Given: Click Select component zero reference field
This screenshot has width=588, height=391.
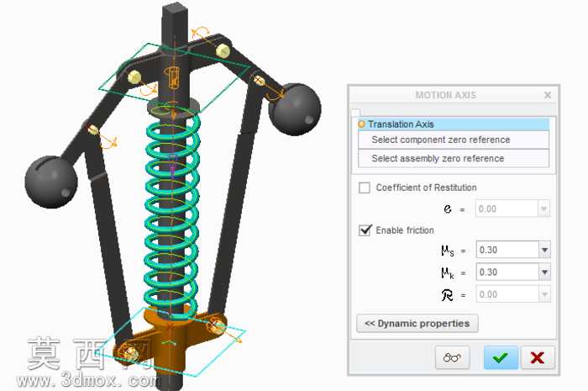Looking at the screenshot, I should [454, 140].
